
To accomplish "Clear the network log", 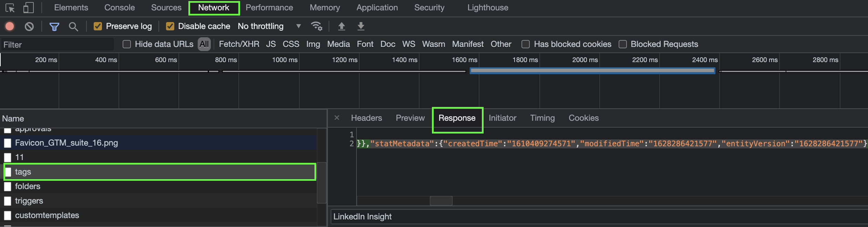I will (x=29, y=26).
